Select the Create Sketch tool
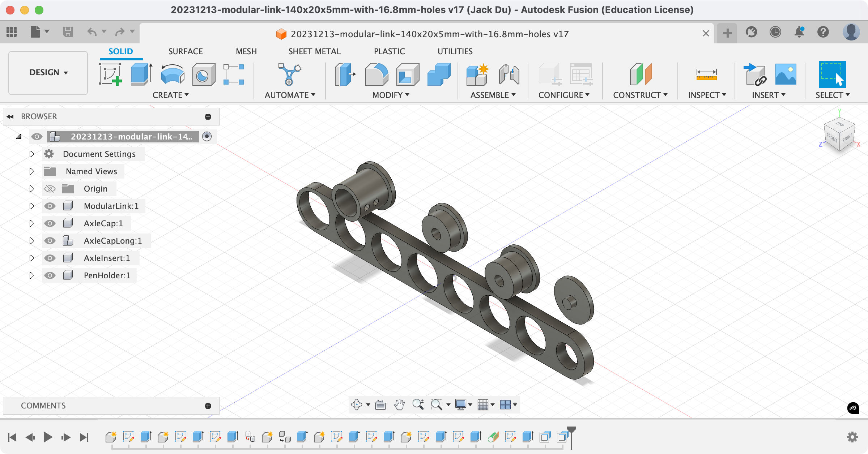The width and height of the screenshot is (868, 454). coord(110,74)
